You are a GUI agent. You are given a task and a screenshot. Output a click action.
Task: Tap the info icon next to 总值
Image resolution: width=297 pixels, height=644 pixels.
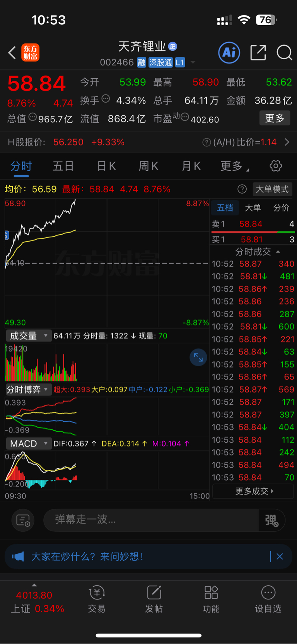(32, 117)
